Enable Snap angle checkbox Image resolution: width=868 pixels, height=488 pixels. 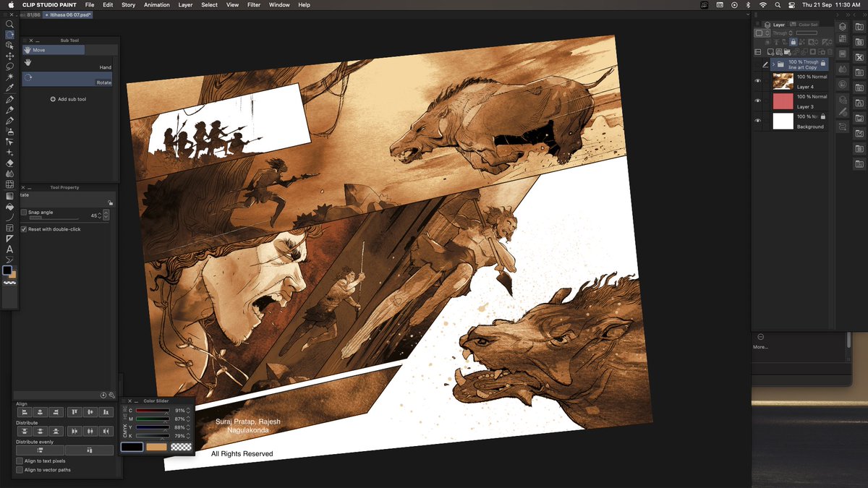[24, 213]
